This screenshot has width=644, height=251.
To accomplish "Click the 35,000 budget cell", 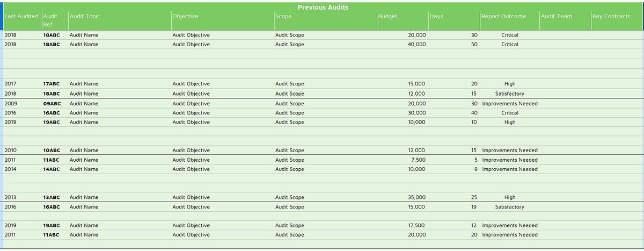I will pyautogui.click(x=417, y=197).
